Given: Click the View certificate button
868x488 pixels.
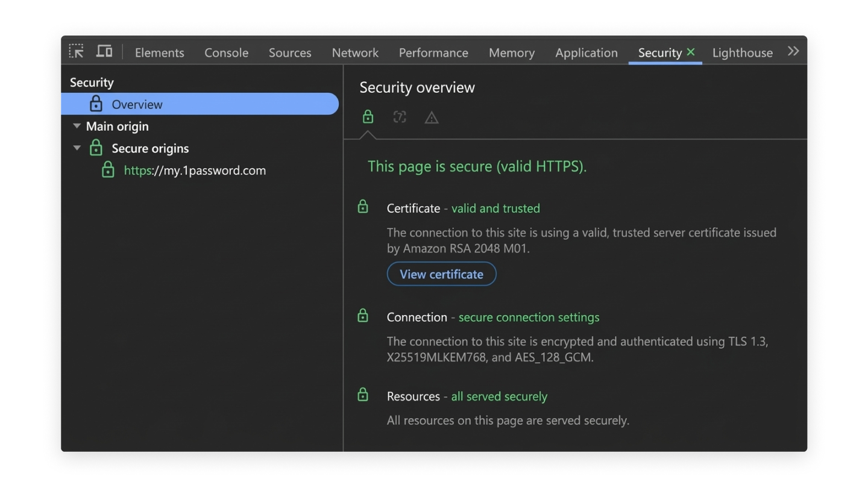Looking at the screenshot, I should [441, 274].
